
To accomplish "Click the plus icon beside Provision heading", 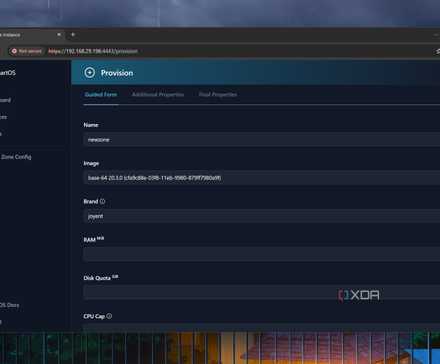I will 89,73.
